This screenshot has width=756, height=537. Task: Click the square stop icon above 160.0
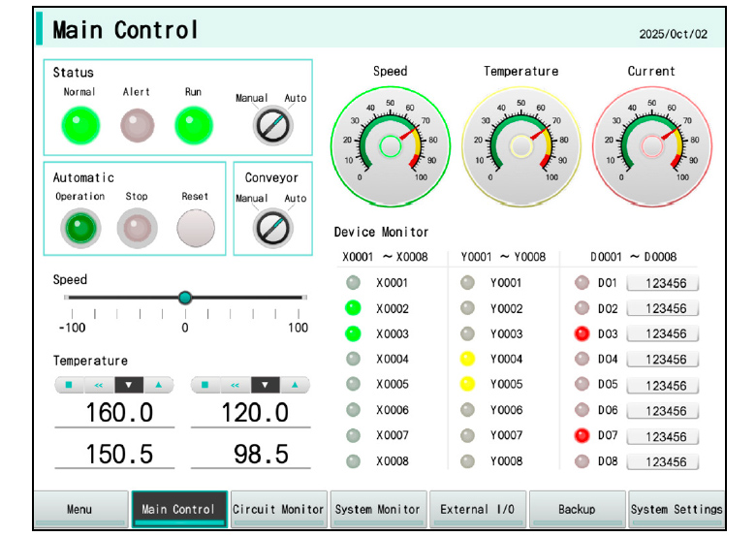pyautogui.click(x=69, y=385)
